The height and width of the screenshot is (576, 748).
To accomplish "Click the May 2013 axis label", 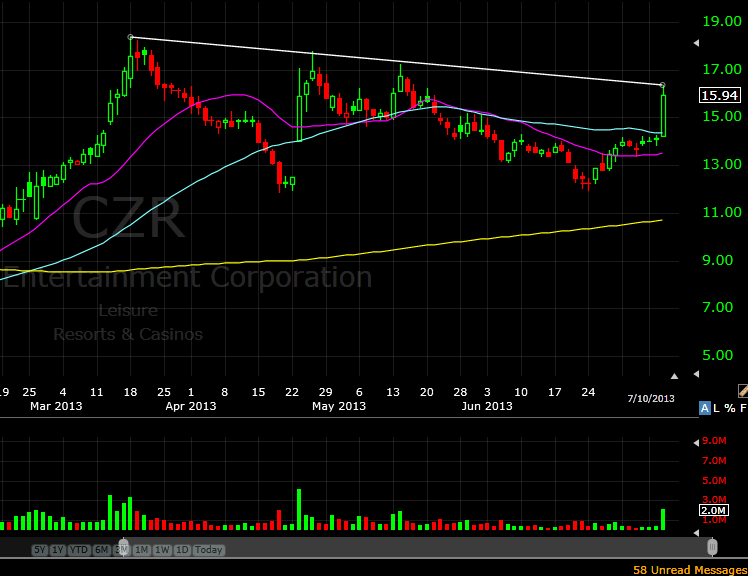I will 339,406.
